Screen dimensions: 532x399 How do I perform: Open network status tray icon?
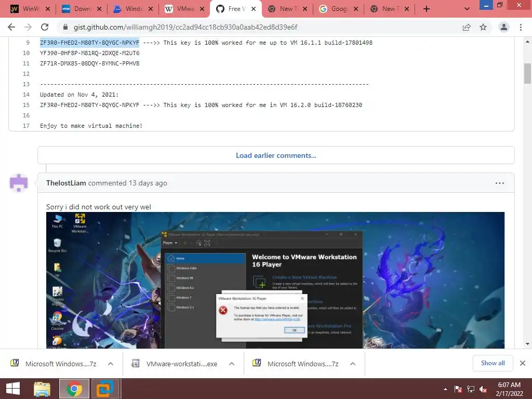point(471,389)
